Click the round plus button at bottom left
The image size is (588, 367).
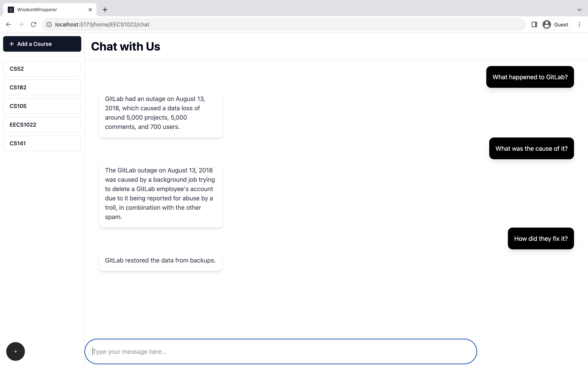tap(16, 351)
